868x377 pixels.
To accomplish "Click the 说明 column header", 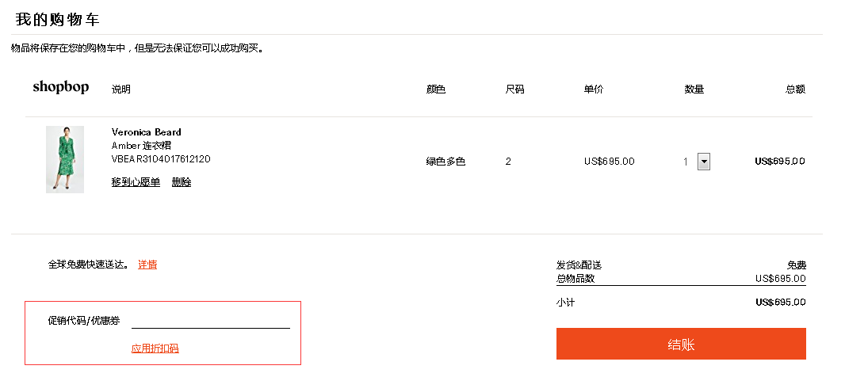I will [x=121, y=89].
